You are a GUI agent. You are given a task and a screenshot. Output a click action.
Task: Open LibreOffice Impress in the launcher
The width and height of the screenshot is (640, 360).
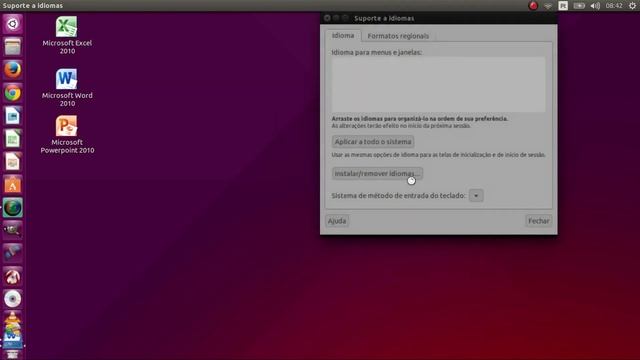tap(13, 162)
